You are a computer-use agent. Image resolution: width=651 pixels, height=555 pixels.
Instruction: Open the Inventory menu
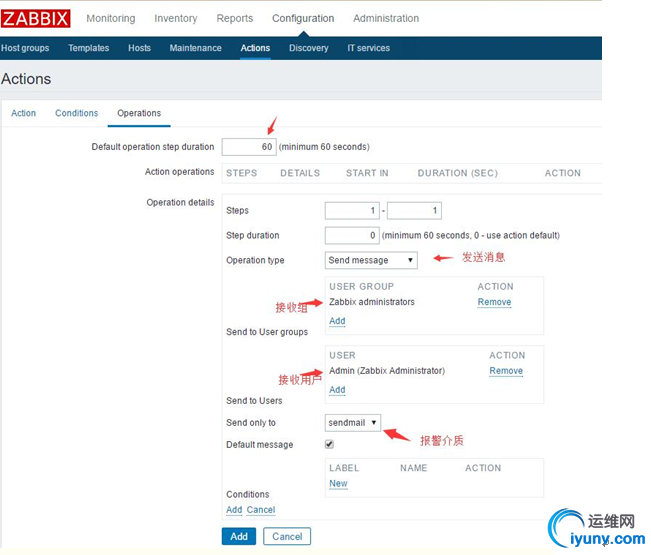pos(176,18)
